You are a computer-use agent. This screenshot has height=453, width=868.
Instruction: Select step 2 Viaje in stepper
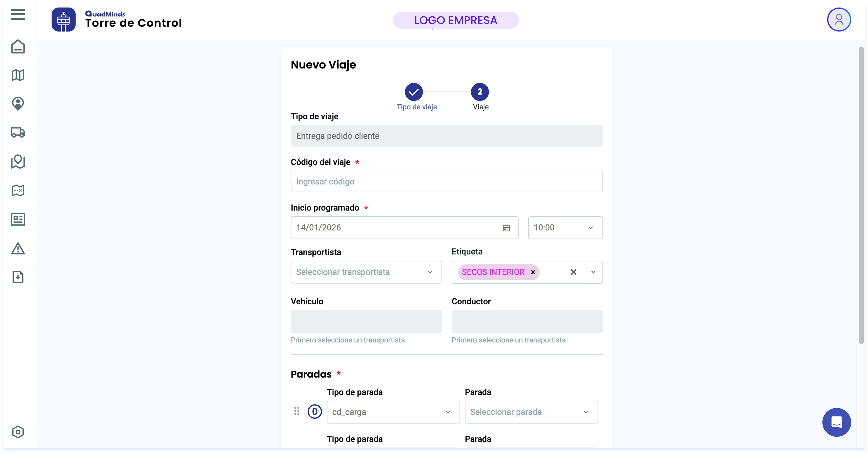[480, 92]
